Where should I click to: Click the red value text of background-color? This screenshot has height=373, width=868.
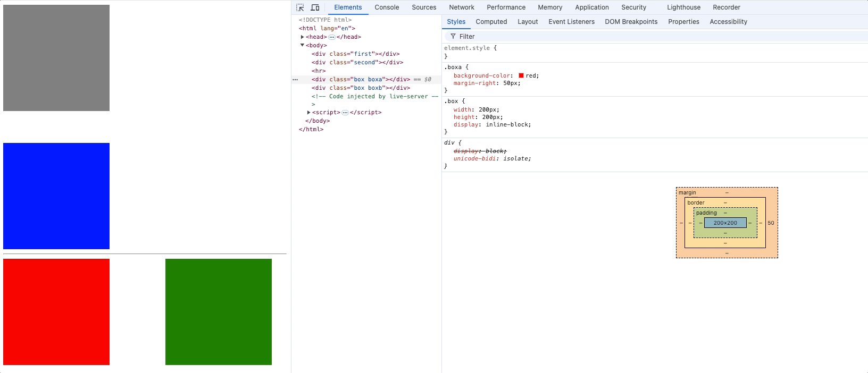pos(531,75)
